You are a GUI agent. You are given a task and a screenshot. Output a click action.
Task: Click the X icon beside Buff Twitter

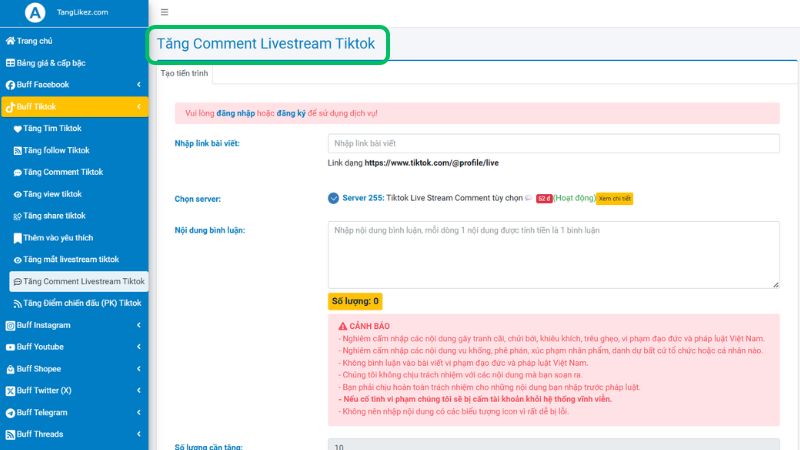tap(10, 391)
